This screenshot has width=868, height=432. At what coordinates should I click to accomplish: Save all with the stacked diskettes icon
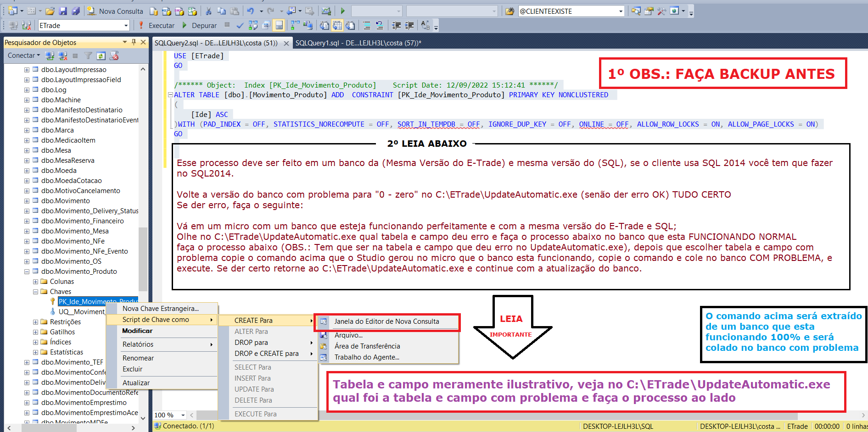(76, 11)
